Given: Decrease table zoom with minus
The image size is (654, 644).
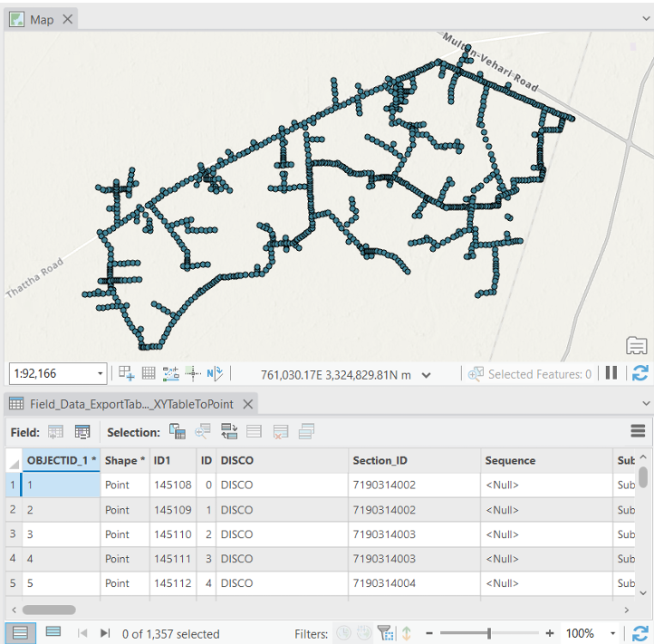Looking at the screenshot, I should [429, 633].
